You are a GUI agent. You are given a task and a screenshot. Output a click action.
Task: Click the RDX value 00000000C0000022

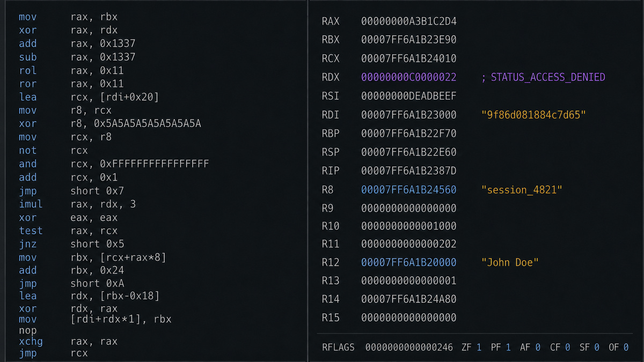point(409,77)
